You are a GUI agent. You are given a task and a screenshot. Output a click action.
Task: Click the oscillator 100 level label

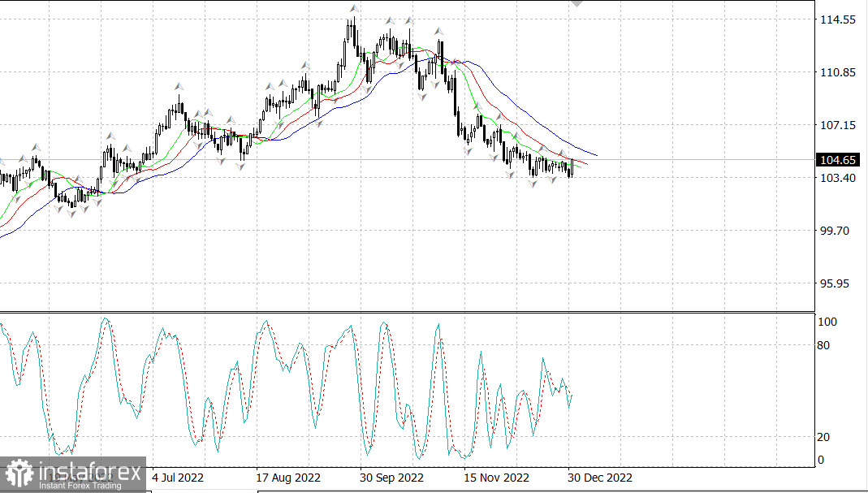tap(827, 322)
